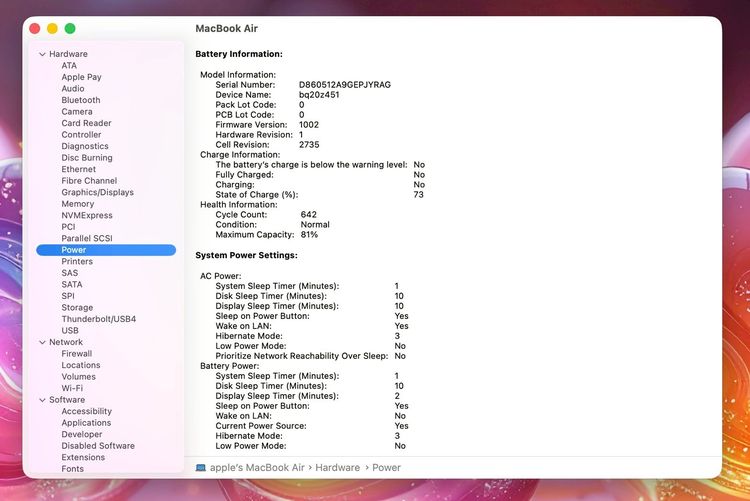750x501 pixels.
Task: Open the USB hardware entry
Action: (70, 330)
